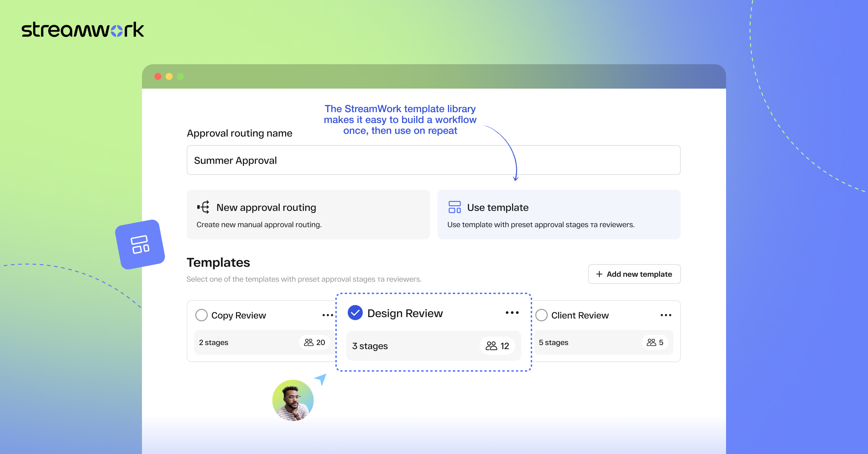Open Client Review three-dot options menu
This screenshot has height=454, width=868.
(665, 315)
